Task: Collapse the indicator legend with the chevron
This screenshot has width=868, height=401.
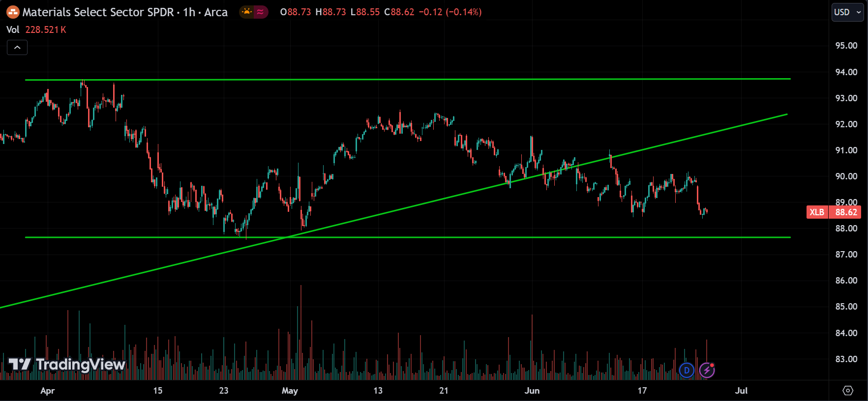Action: [x=17, y=47]
